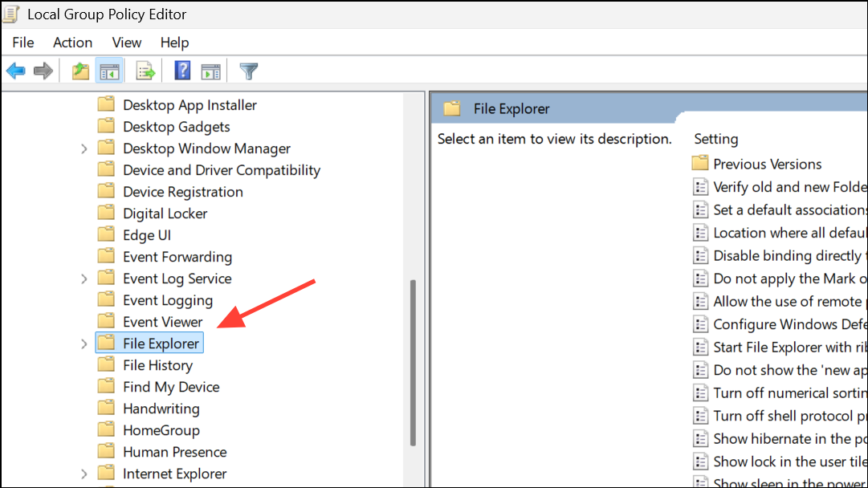The image size is (868, 488).
Task: Open the Action menu
Action: [x=72, y=43]
